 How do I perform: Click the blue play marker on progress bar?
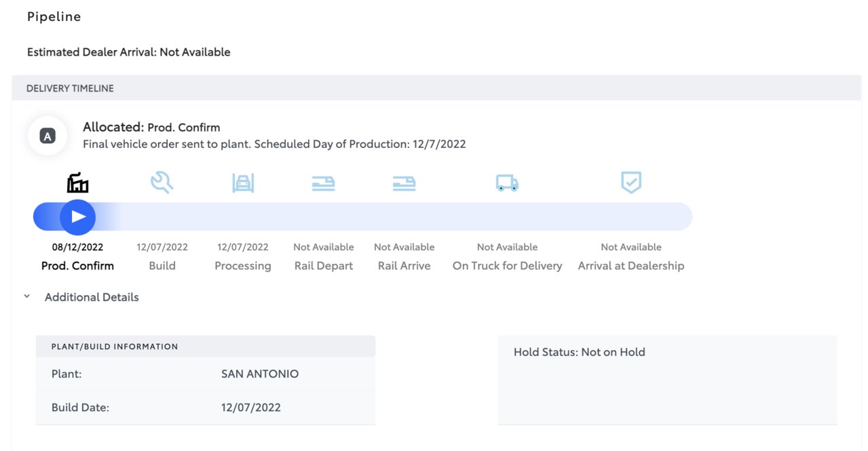78,217
